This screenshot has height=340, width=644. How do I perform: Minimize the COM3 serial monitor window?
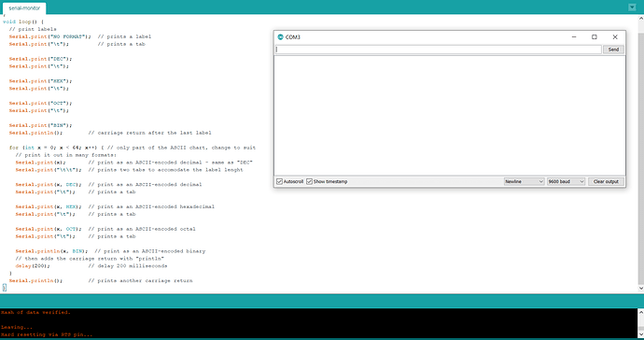pyautogui.click(x=574, y=37)
